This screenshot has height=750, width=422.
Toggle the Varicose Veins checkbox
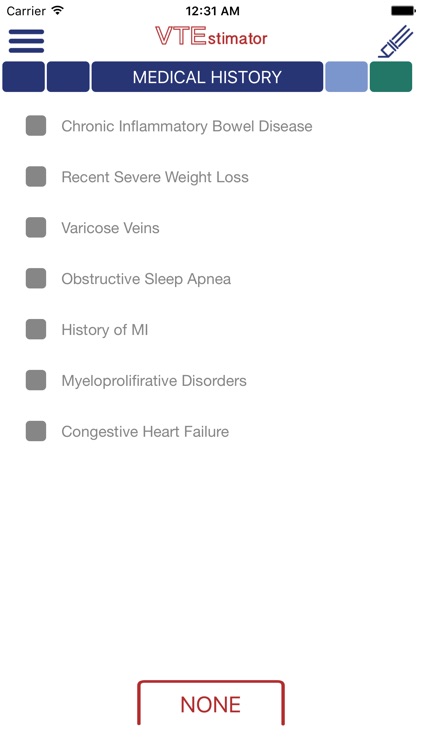pos(36,227)
